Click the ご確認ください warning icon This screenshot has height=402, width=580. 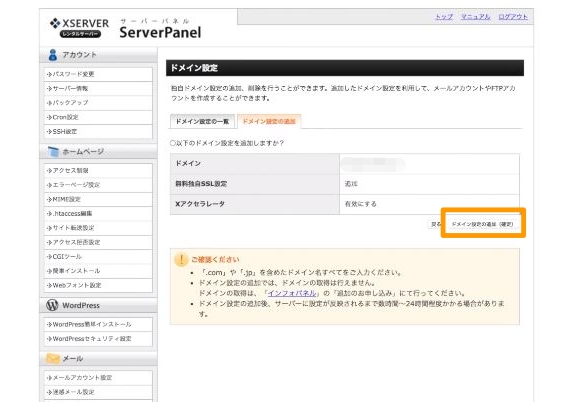pos(181,259)
